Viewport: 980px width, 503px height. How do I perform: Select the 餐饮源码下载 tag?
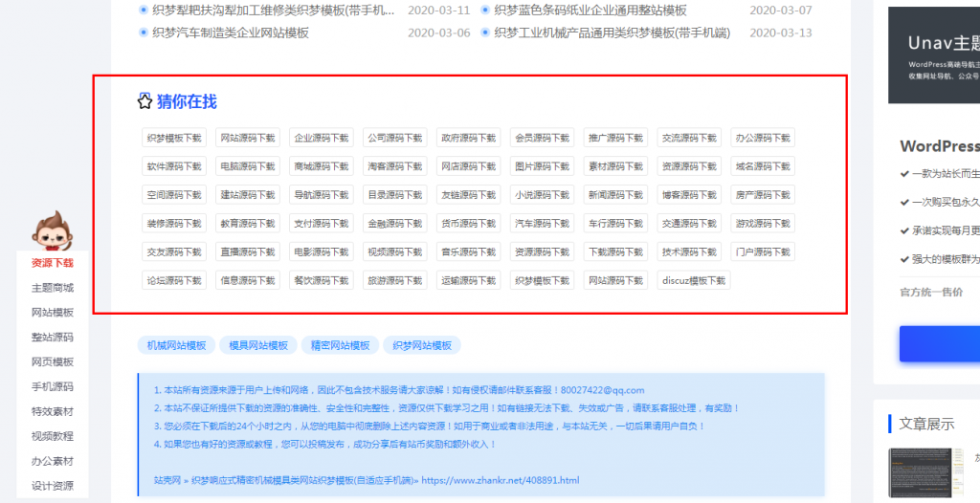(x=322, y=280)
